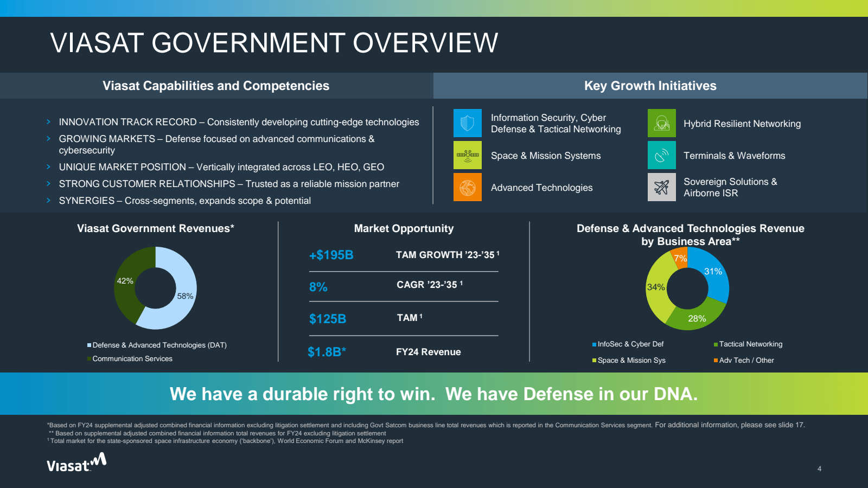Click the green Hybrid Resilient Networking icon
Image resolution: width=868 pixels, height=488 pixels.
pos(662,123)
